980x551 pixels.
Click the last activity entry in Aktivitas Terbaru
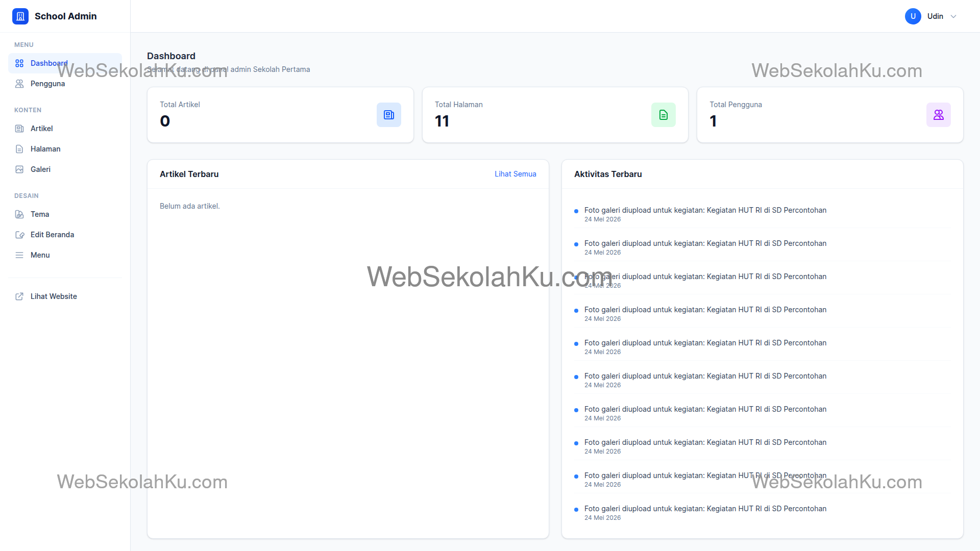(x=763, y=513)
